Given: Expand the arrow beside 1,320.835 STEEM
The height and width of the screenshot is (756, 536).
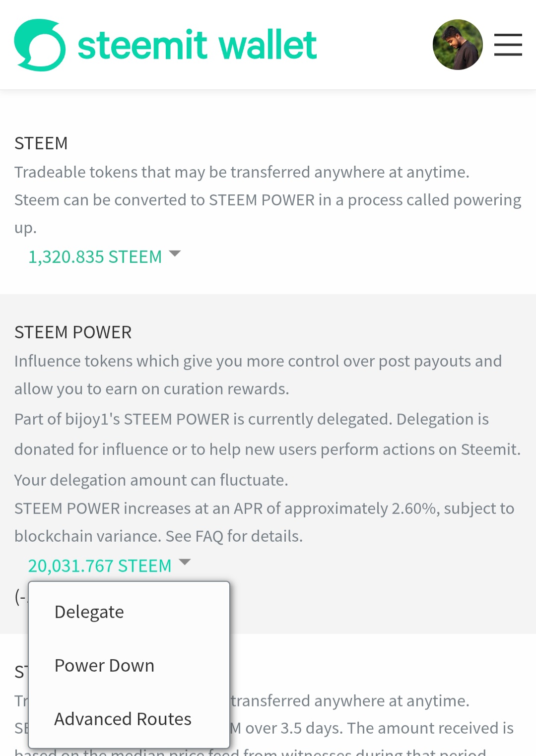Looking at the screenshot, I should [175, 254].
